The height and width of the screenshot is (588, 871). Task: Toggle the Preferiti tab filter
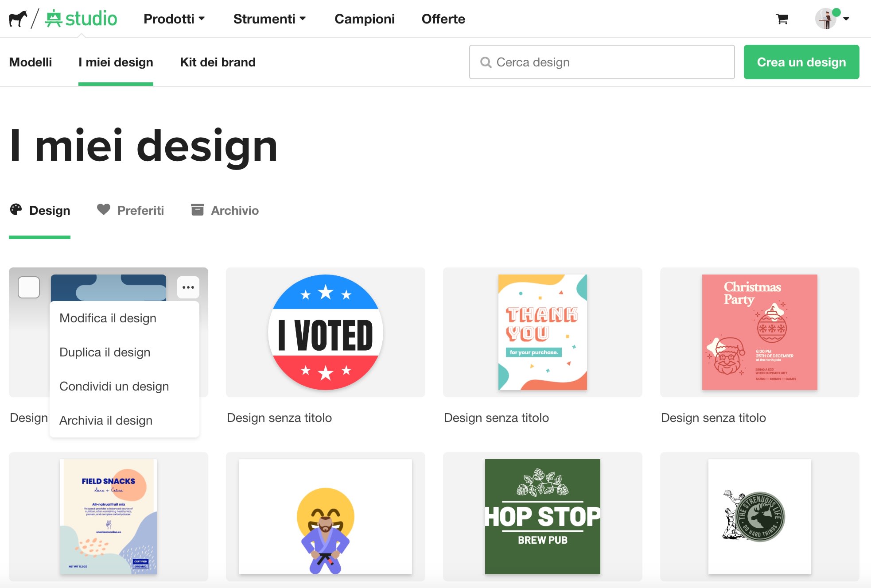[x=131, y=211]
